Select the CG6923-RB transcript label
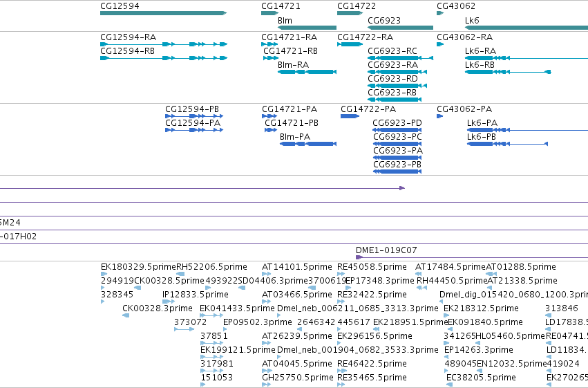Screen dimensions: 588x388 pyautogui.click(x=392, y=93)
